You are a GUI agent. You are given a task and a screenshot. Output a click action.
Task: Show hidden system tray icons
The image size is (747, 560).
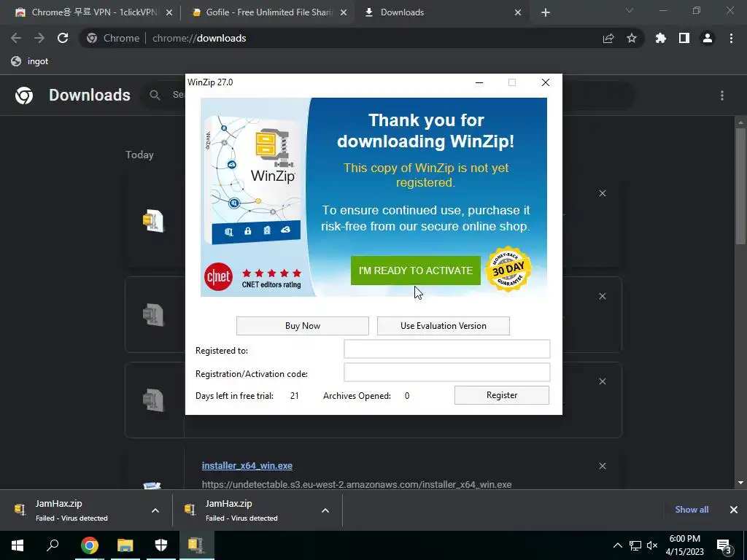[617, 545]
